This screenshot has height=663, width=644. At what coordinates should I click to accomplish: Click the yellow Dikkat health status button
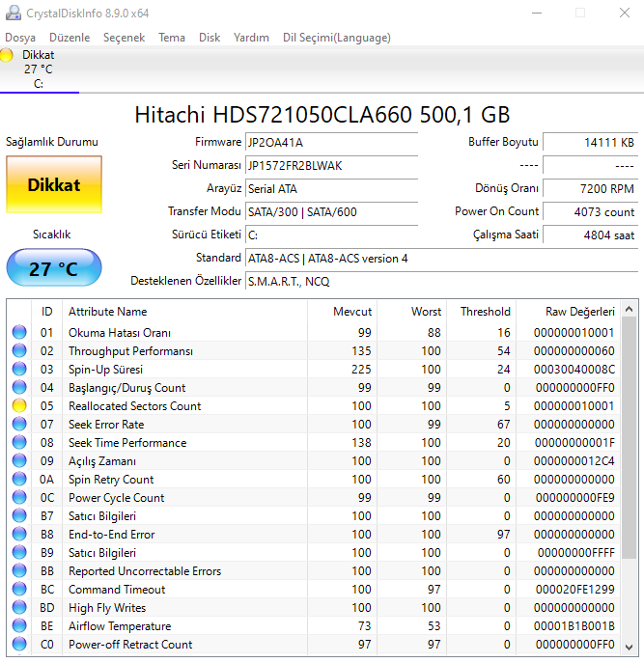54,184
